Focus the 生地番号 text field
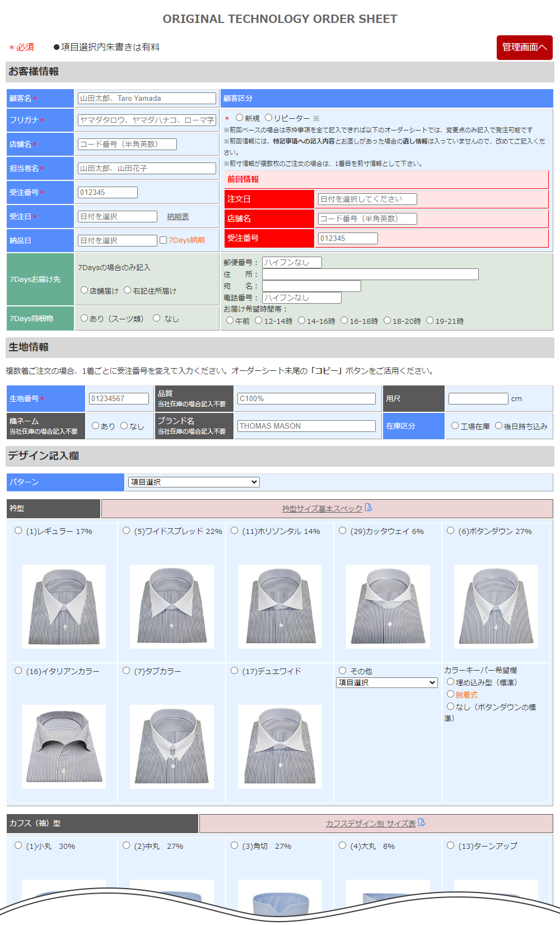The width and height of the screenshot is (560, 925). click(119, 399)
